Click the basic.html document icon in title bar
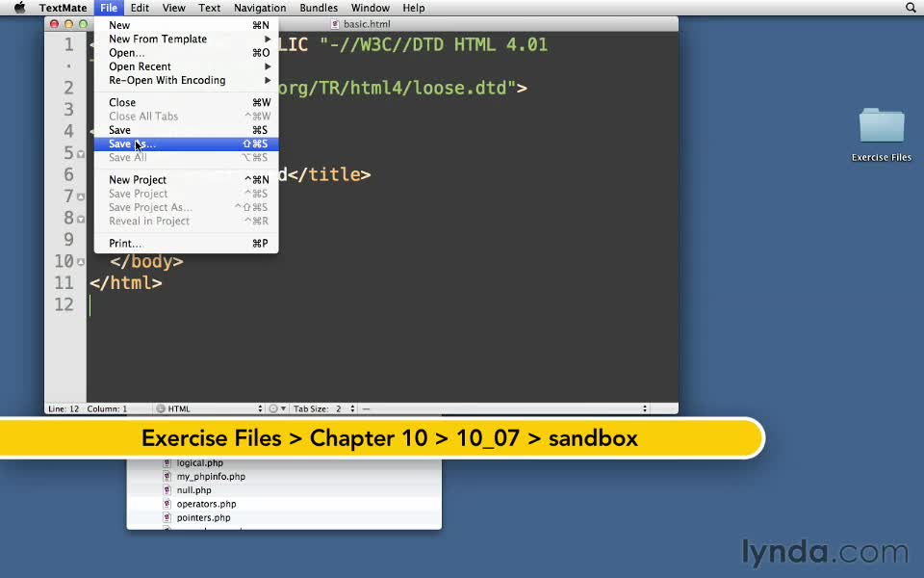The height and width of the screenshot is (578, 924). point(335,24)
